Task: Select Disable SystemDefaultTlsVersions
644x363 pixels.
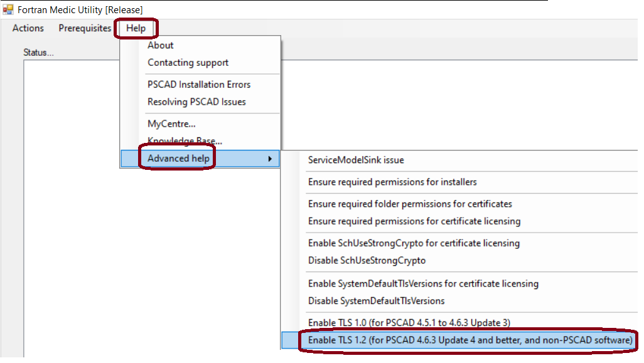Action: (x=376, y=301)
